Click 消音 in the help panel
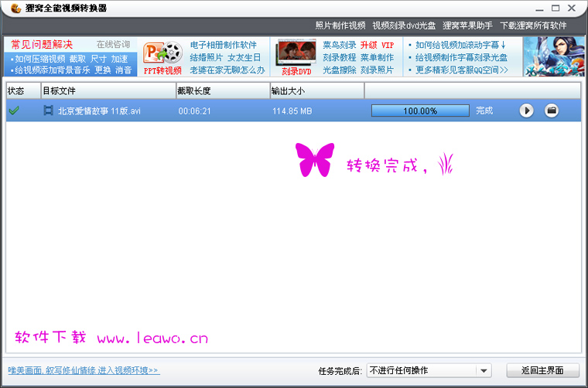 coord(123,70)
